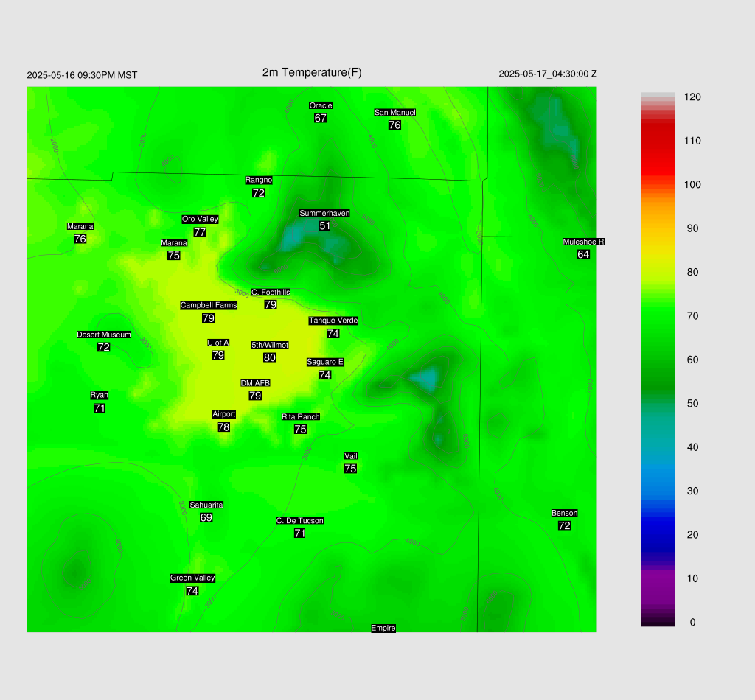The height and width of the screenshot is (700, 755).
Task: Select the U of A station label
Action: (x=218, y=343)
